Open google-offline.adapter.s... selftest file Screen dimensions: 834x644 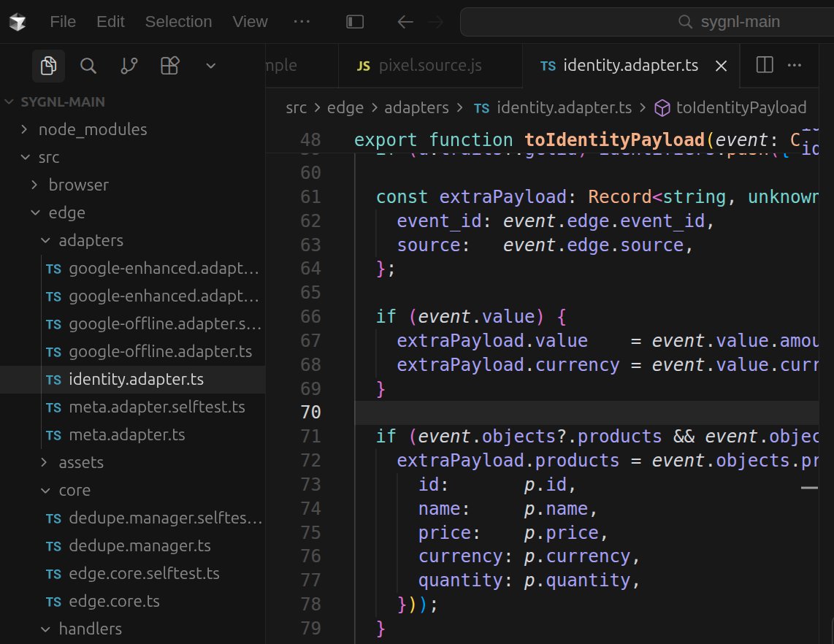point(132,324)
